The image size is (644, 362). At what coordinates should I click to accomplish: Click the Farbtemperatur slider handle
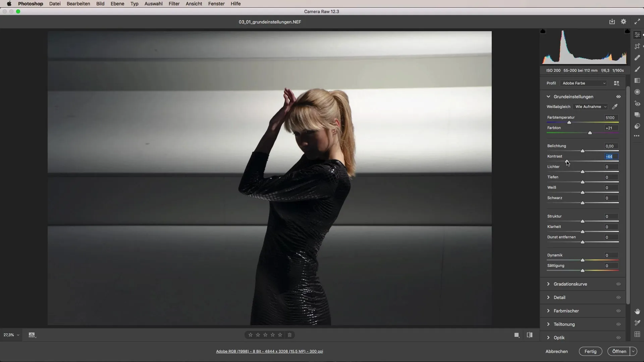(x=569, y=122)
